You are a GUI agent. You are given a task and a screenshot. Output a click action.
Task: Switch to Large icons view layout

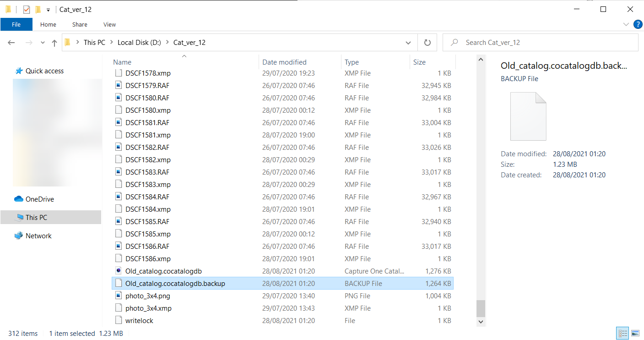point(635,333)
